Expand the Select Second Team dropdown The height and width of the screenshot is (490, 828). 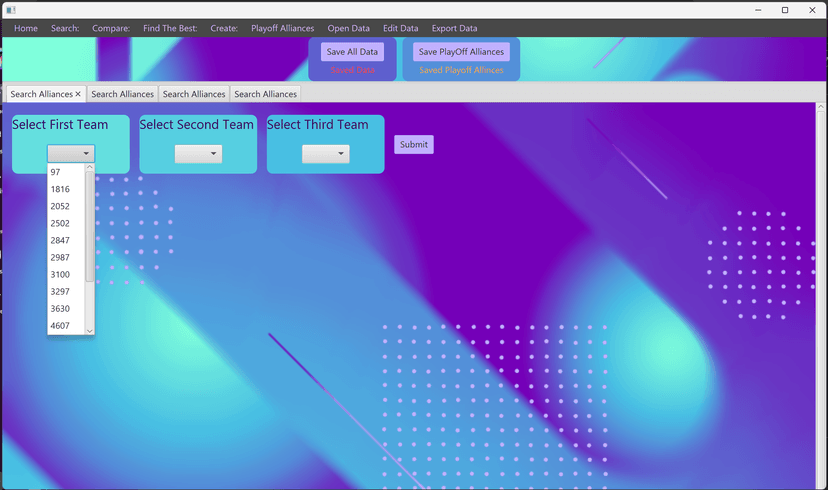tap(198, 154)
